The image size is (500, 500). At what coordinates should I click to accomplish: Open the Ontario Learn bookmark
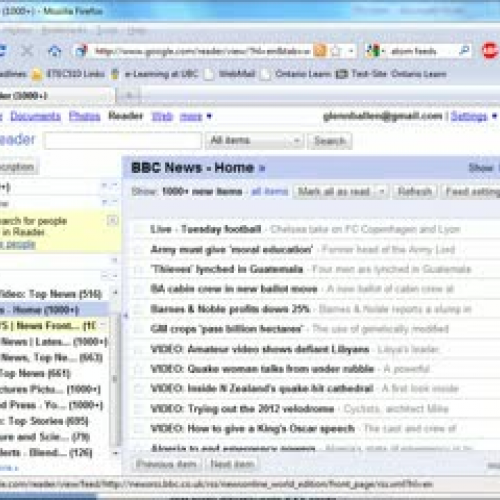(x=296, y=74)
